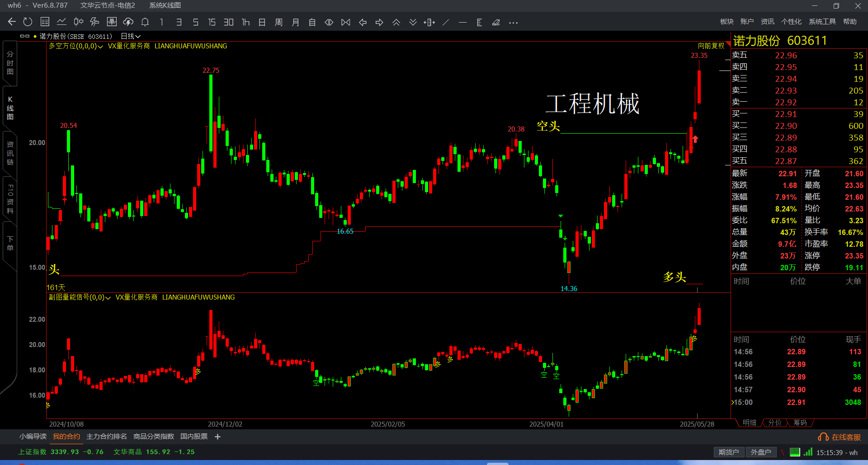Switch to 明细 tab in trade panel

[749, 423]
